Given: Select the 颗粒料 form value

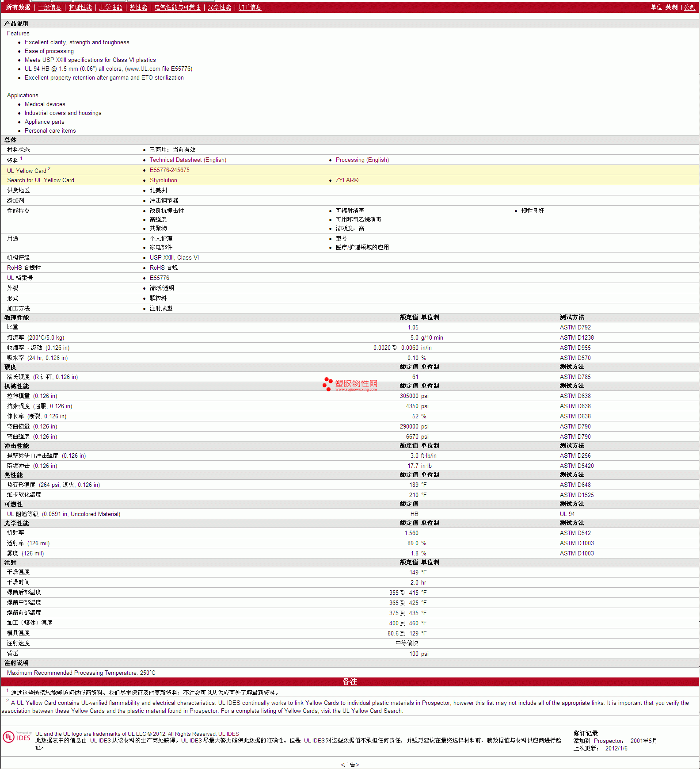Looking at the screenshot, I should click(x=158, y=298).
